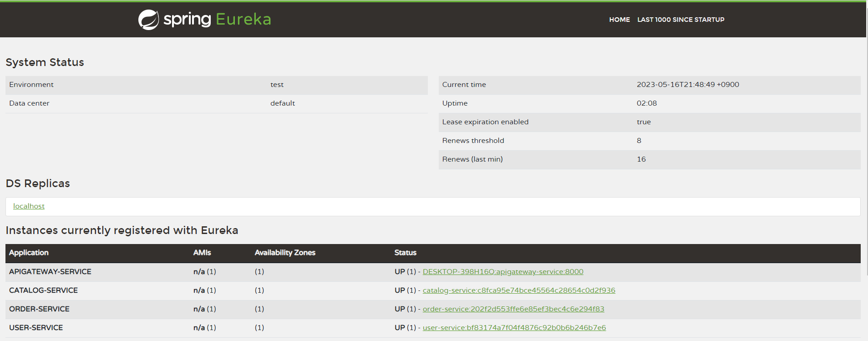Click the Application column header
Viewport: 868px width, 341px height.
point(29,253)
